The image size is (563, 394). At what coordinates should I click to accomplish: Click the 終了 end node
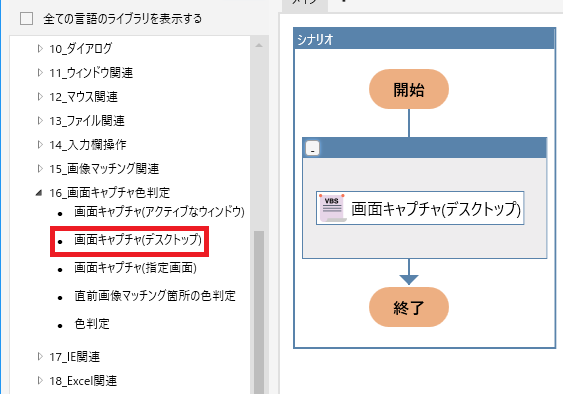coord(409,307)
